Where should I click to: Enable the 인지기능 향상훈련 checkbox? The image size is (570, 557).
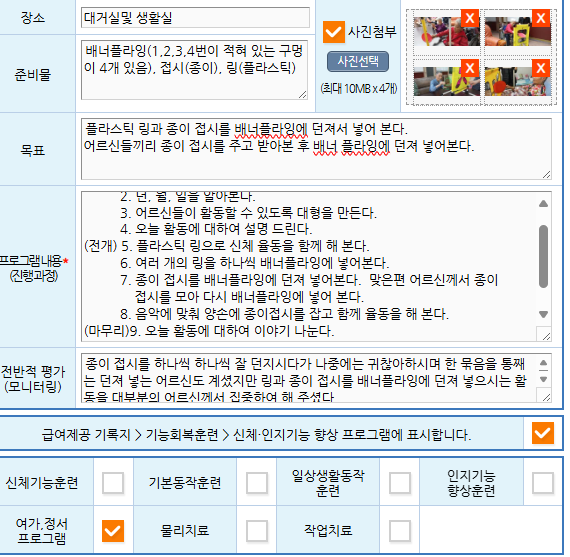point(542,482)
